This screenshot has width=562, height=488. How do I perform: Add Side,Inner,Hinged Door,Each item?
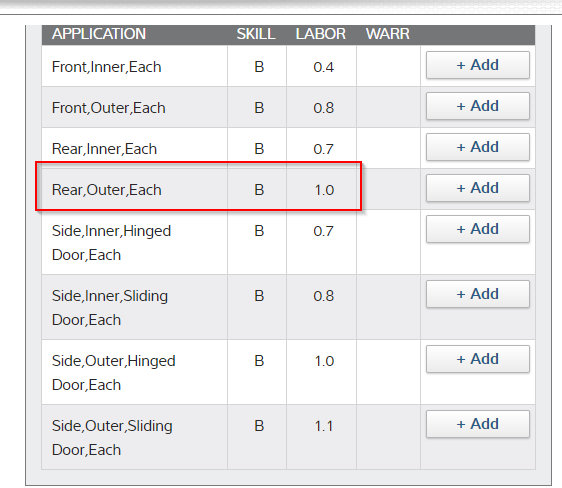(477, 229)
